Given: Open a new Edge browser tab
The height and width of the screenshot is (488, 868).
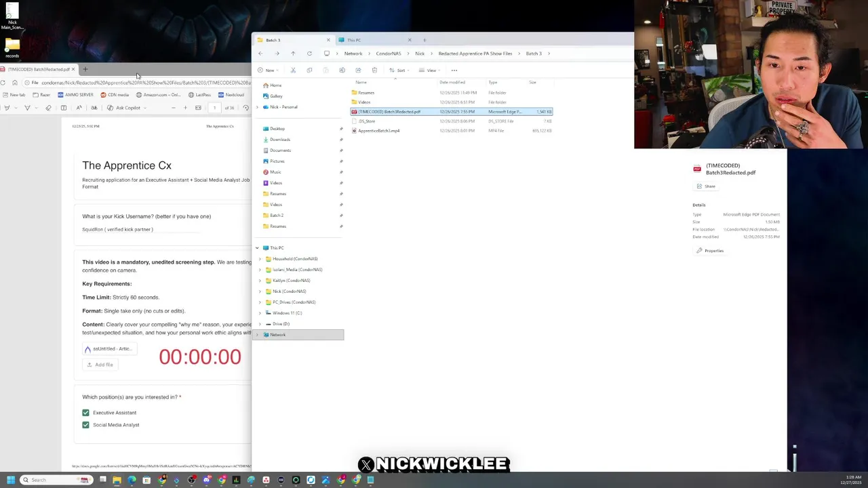Looking at the screenshot, I should coord(85,69).
